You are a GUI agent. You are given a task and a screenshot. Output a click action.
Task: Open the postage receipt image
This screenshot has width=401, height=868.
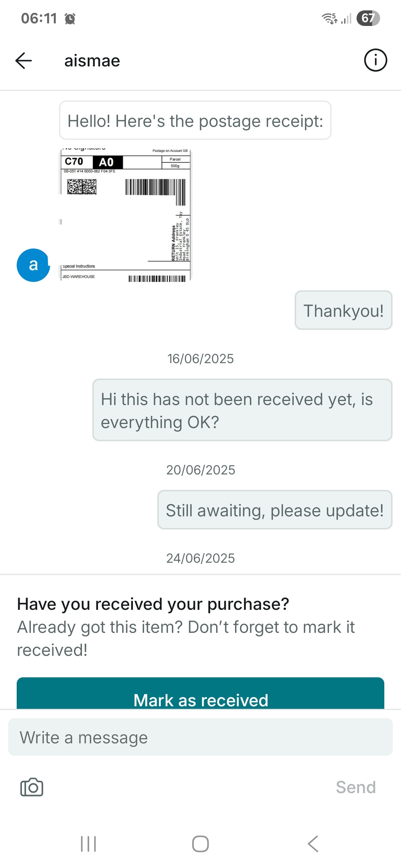pos(125,214)
